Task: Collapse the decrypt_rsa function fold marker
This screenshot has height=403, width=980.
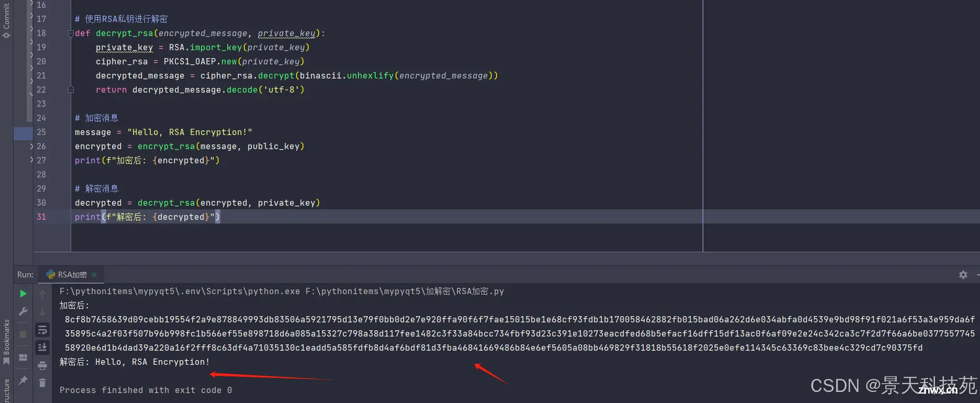Action: [x=71, y=33]
